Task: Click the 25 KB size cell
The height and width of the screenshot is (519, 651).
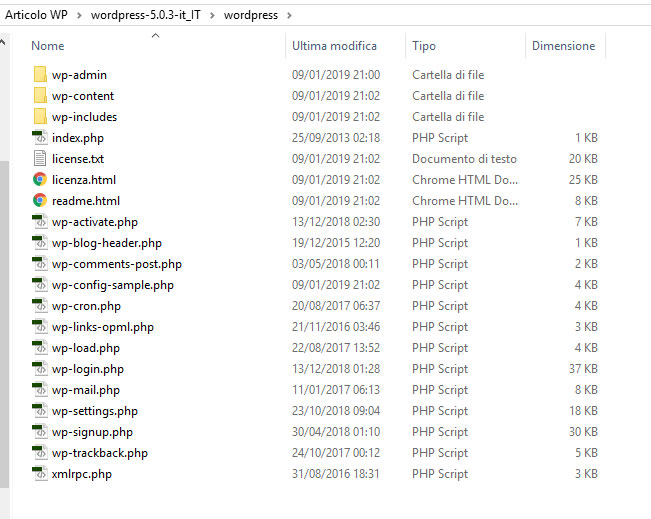Action: click(x=583, y=180)
